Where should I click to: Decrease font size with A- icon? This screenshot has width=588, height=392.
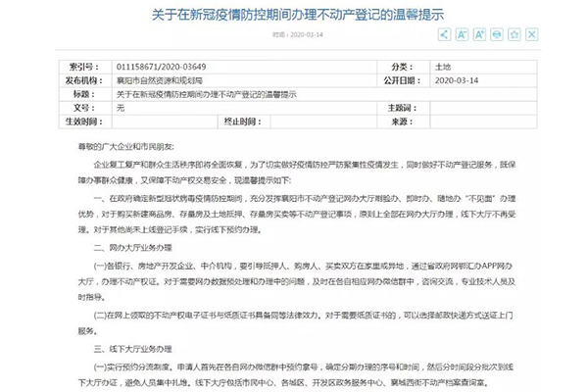coord(462,34)
